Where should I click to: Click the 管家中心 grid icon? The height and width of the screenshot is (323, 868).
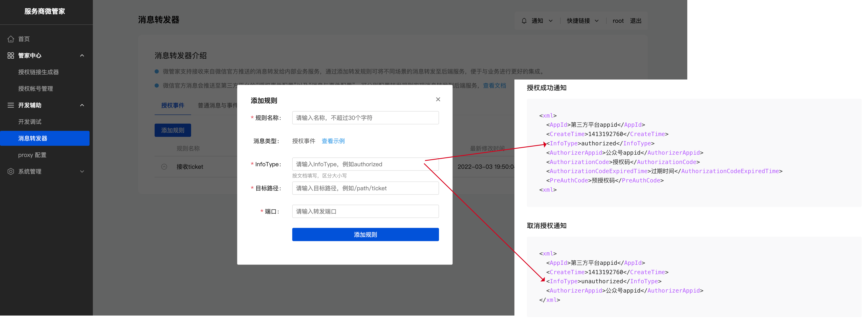click(x=11, y=55)
